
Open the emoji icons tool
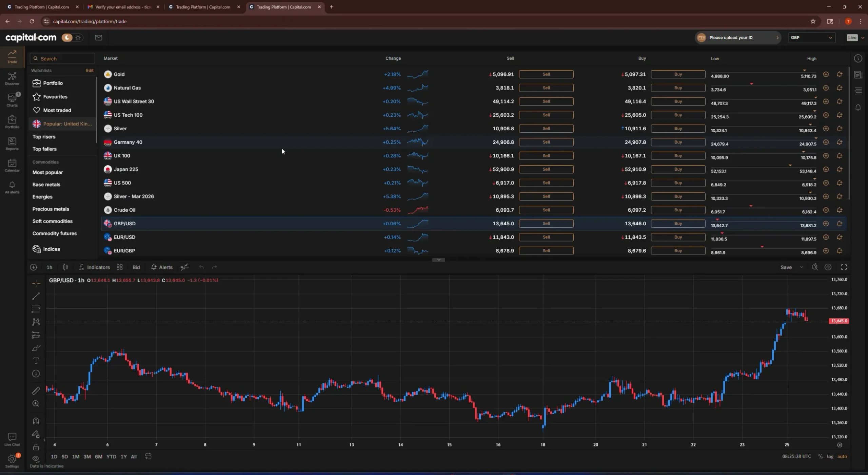tap(36, 374)
